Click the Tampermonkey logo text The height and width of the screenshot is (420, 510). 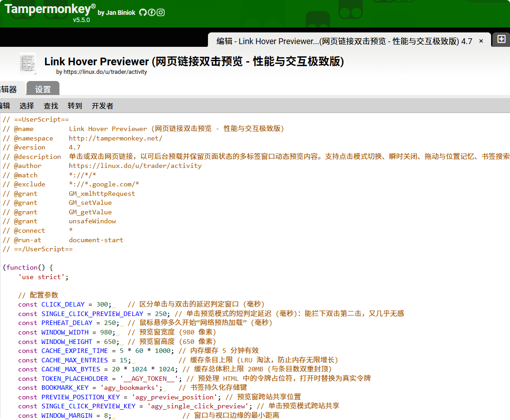[50, 9]
